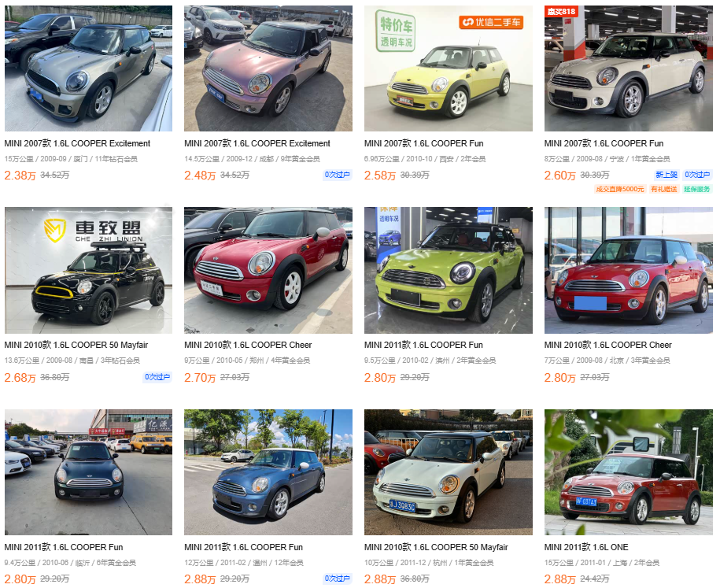
Task: Open the blue MINI 2011款 Fun photo
Action: point(268,472)
